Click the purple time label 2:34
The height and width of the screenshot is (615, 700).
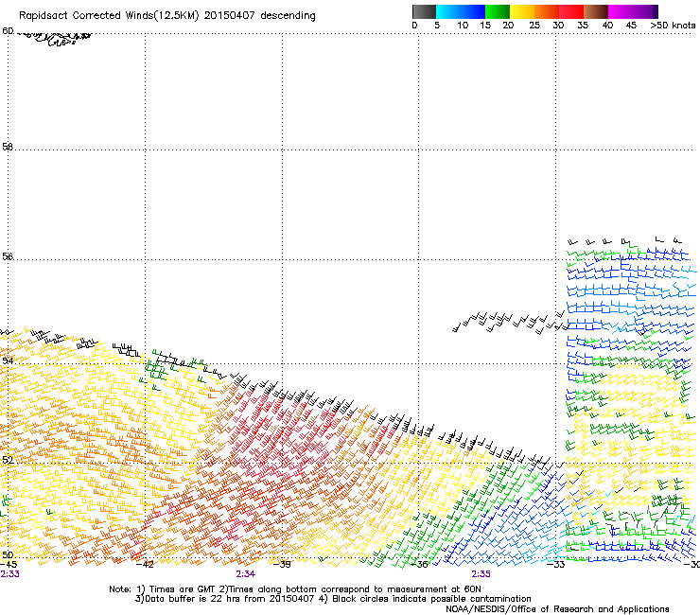(x=246, y=574)
